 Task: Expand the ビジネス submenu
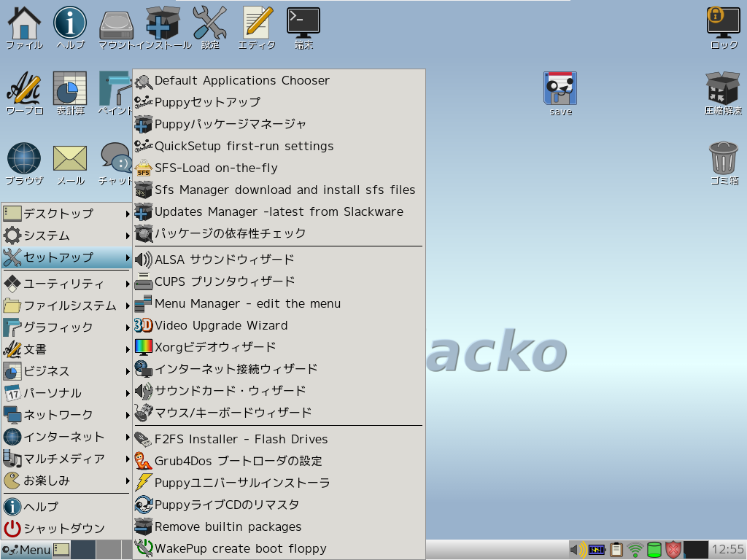66,371
